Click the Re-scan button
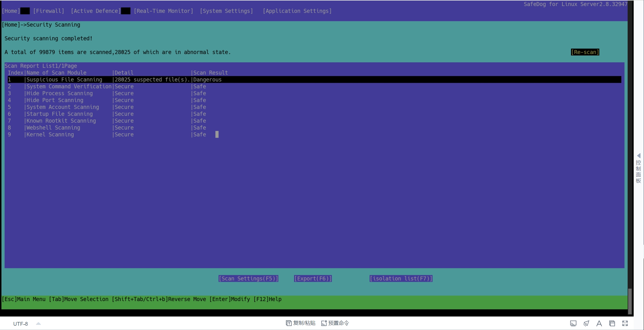Viewport: 644px width, 330px height. [x=585, y=52]
